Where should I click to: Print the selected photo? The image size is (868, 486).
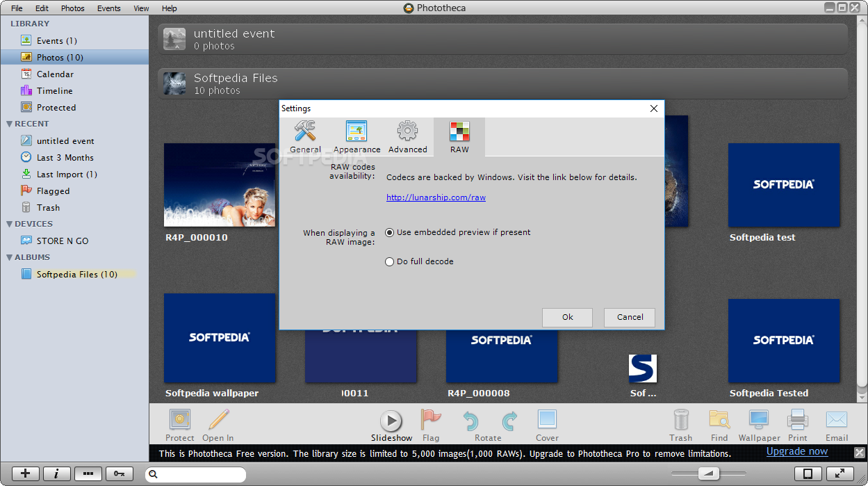point(798,425)
